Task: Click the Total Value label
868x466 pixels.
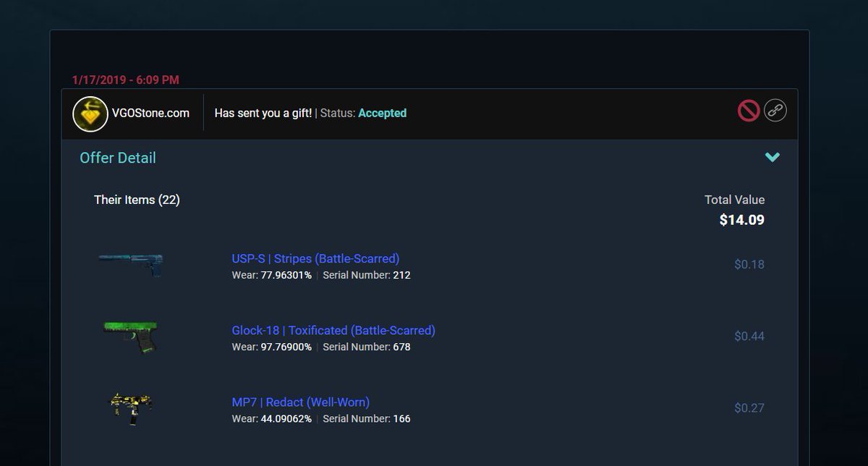Action: [x=735, y=200]
